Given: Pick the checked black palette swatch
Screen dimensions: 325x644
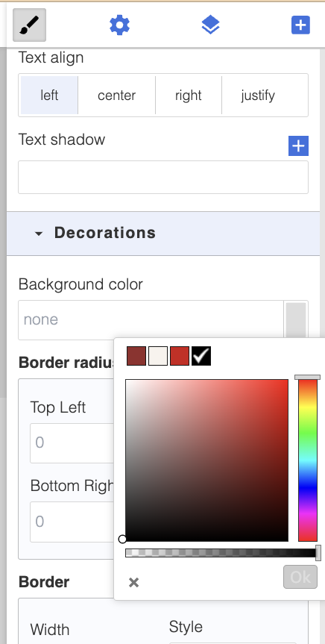Looking at the screenshot, I should pyautogui.click(x=201, y=356).
